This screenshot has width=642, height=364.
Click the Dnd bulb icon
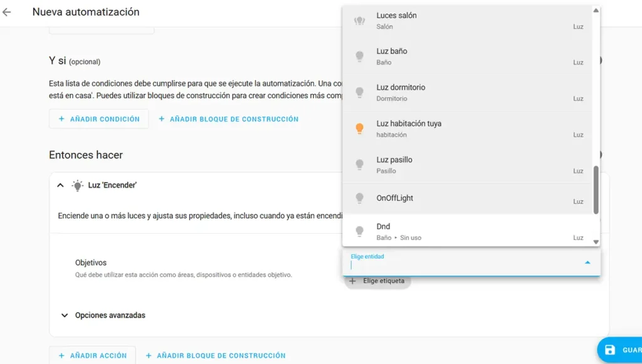359,231
